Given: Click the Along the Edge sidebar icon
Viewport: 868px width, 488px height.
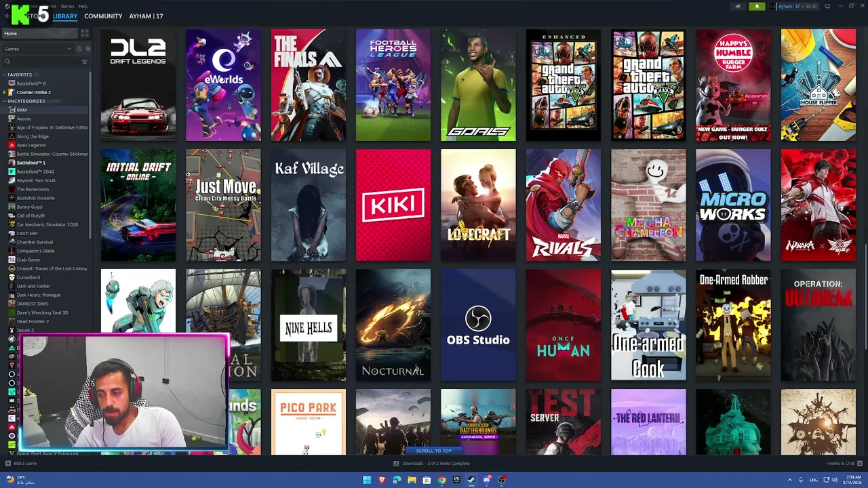Looking at the screenshot, I should [x=12, y=136].
